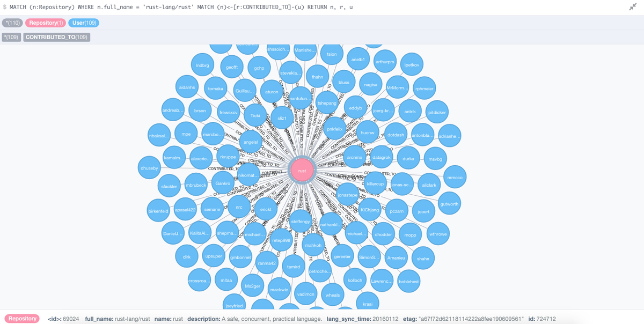Select the mitaa user node
644x324 pixels.
226,280
